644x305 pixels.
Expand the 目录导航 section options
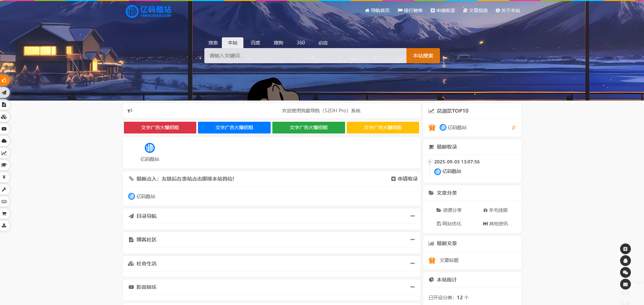coord(412,216)
